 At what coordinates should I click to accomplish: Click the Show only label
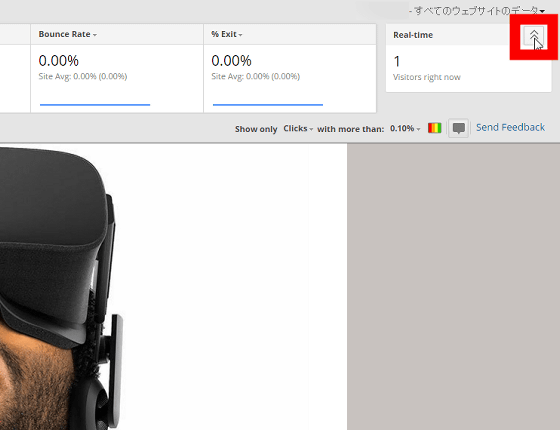(256, 129)
